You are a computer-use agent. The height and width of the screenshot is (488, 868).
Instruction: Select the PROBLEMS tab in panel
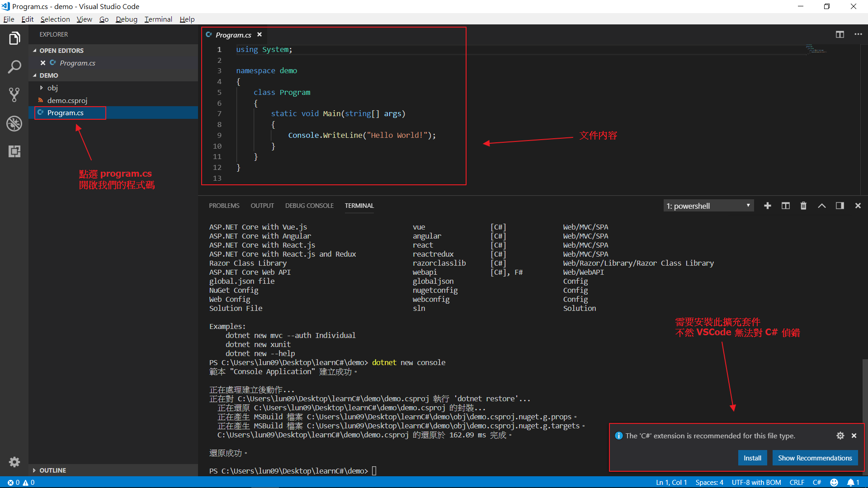click(x=224, y=206)
